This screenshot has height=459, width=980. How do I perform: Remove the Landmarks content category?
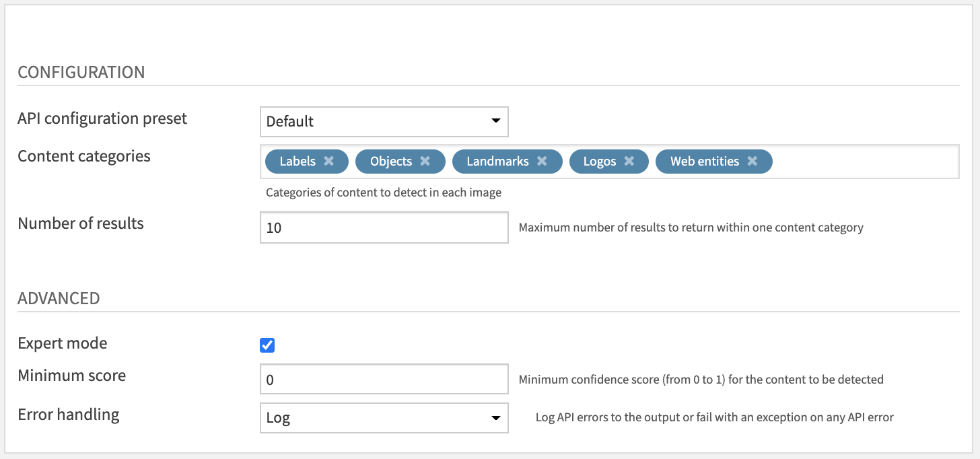(542, 162)
